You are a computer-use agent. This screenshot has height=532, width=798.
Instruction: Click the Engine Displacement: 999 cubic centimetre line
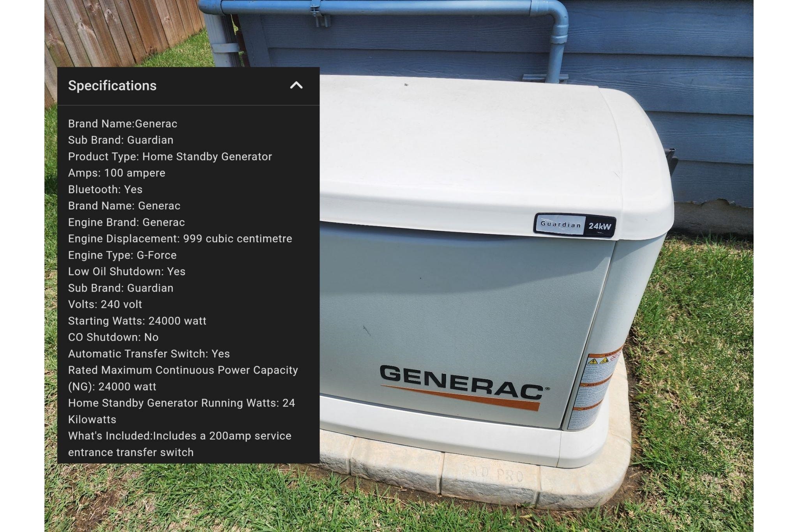180,239
